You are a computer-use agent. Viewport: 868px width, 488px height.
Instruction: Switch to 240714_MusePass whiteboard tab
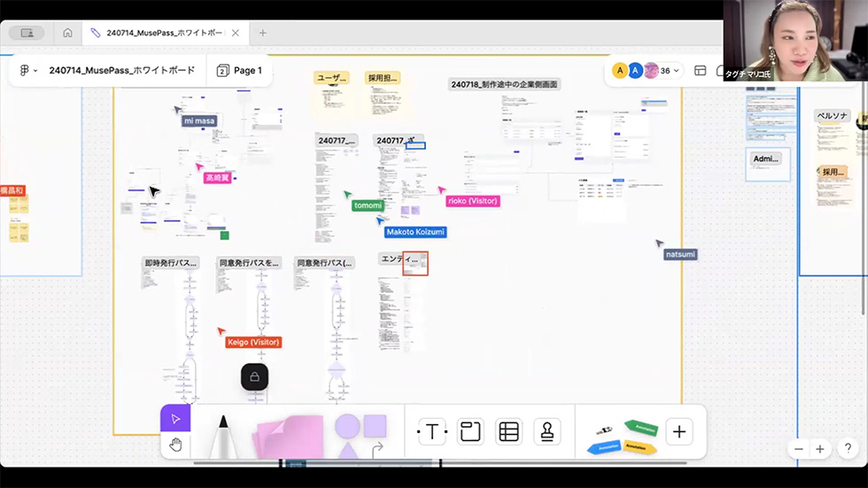click(x=165, y=33)
